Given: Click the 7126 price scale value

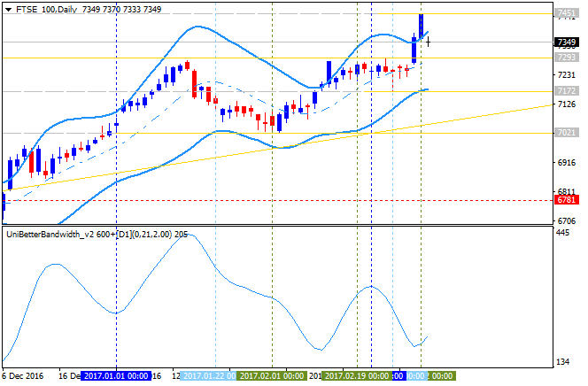Looking at the screenshot, I should click(566, 104).
